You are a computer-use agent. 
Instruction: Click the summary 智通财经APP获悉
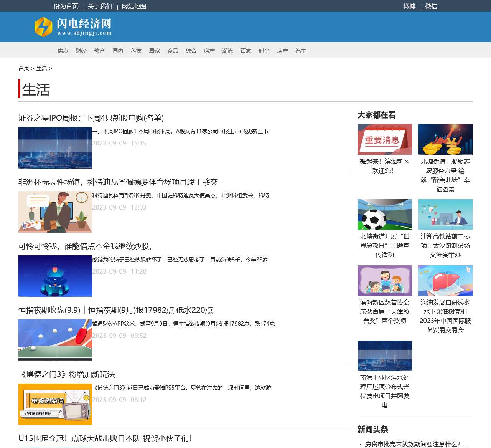coord(184,324)
